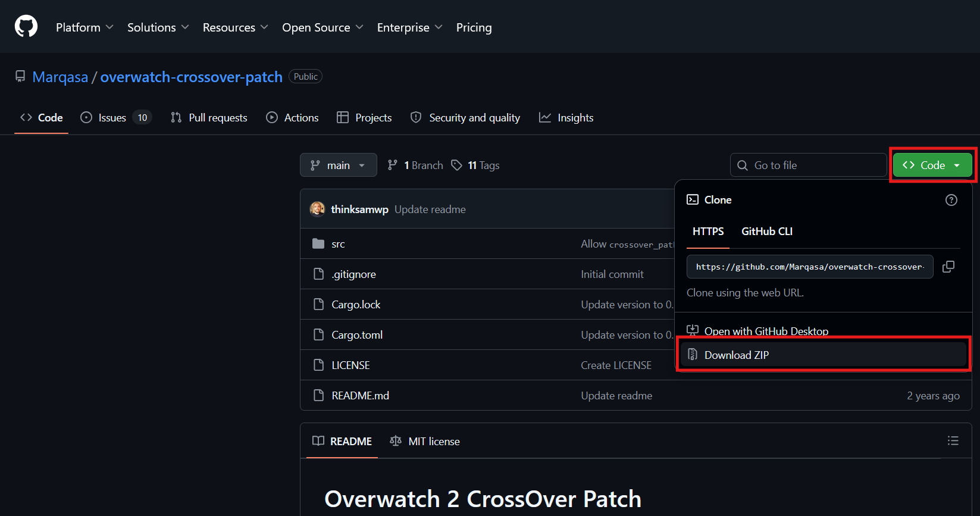Select the Actions tab
This screenshot has height=516, width=980.
[x=292, y=118]
